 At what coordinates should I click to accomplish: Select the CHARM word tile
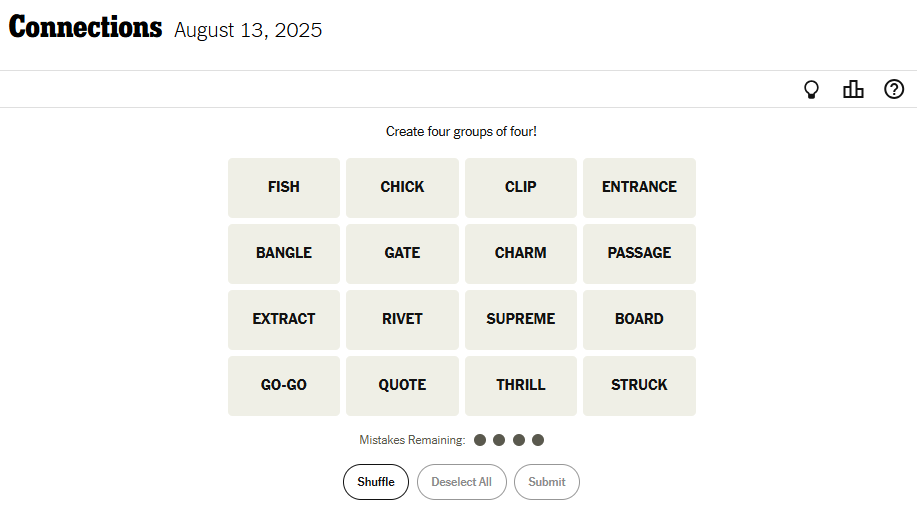click(x=521, y=253)
